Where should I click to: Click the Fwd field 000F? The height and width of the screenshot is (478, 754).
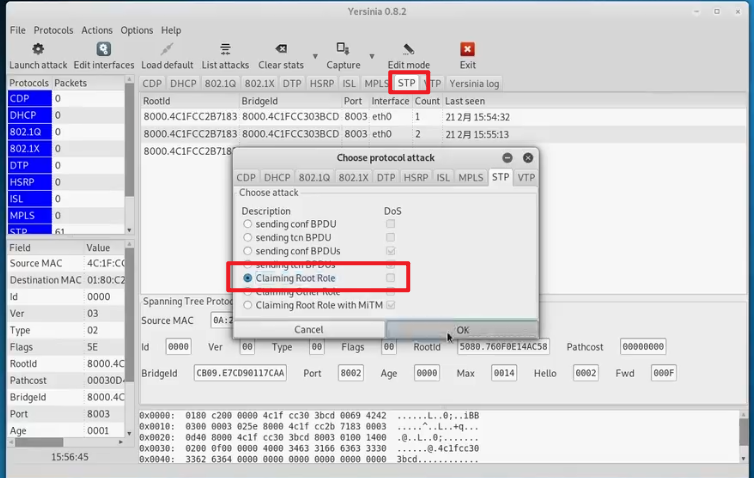(x=664, y=373)
